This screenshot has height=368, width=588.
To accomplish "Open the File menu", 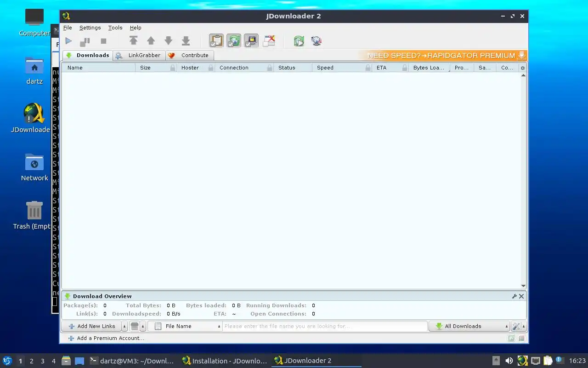I will [68, 28].
